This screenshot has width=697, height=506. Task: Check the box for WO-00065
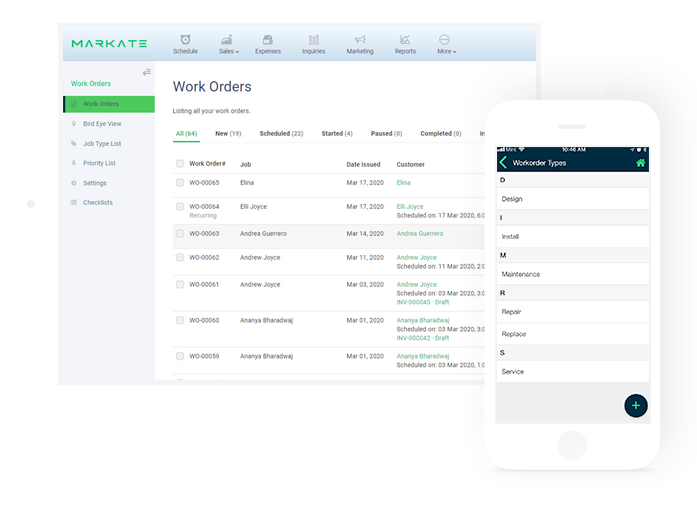point(180,182)
